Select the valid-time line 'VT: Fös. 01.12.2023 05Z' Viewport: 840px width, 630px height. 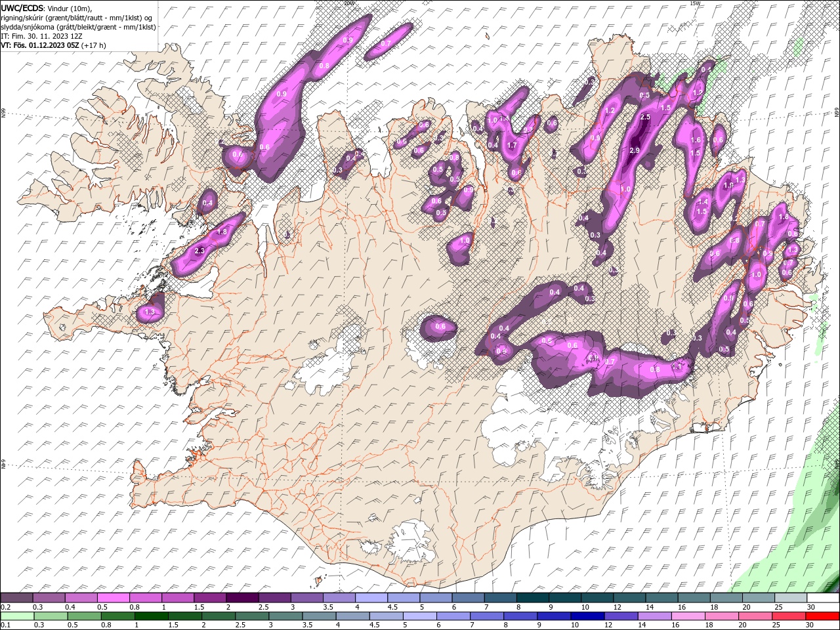click(x=40, y=45)
